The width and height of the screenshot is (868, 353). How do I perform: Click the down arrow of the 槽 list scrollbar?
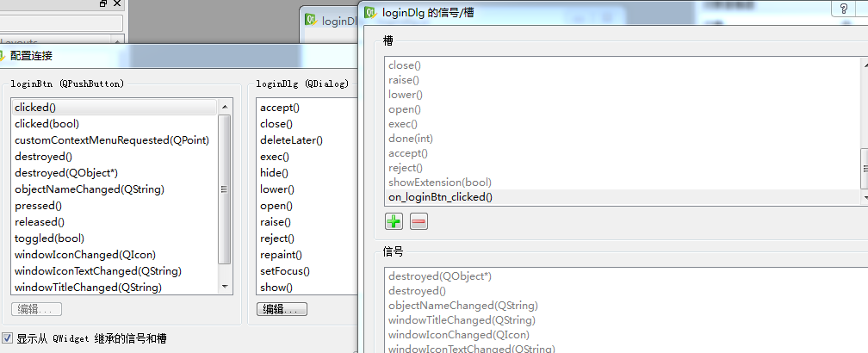point(864,198)
